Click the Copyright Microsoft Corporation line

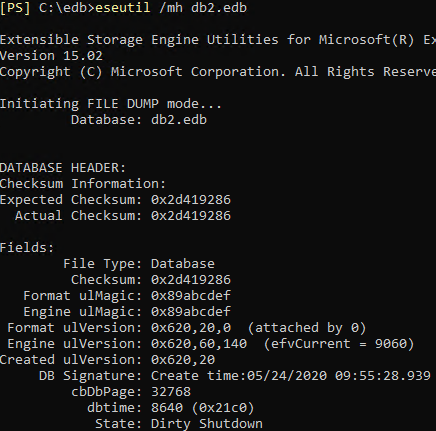218,72
